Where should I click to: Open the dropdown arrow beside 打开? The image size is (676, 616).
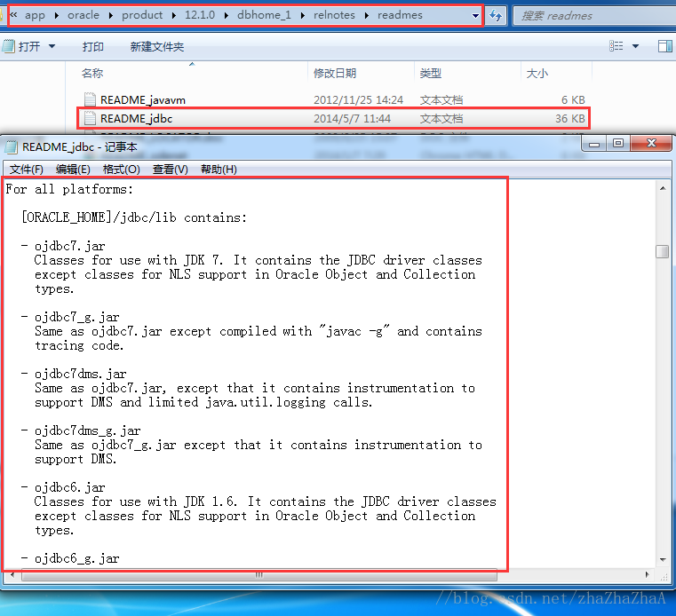coord(52,46)
